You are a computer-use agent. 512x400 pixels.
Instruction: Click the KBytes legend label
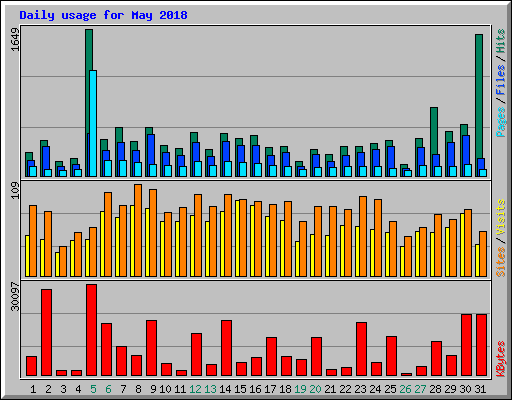coord(500,359)
